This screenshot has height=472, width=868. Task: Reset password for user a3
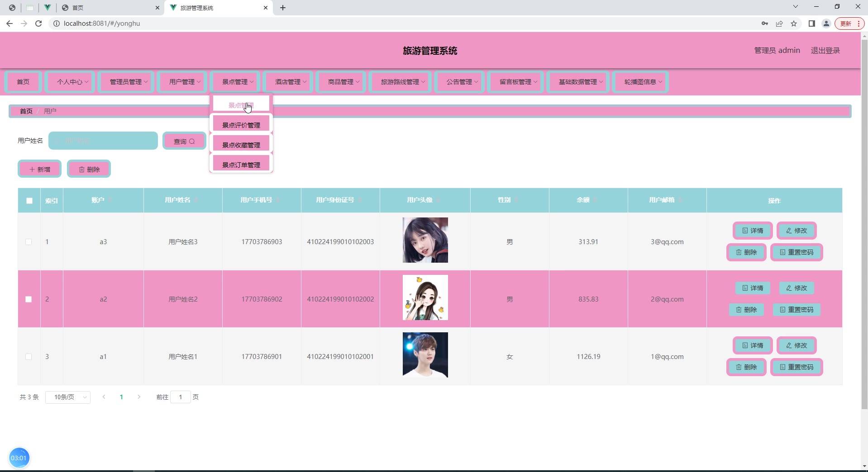pyautogui.click(x=796, y=252)
